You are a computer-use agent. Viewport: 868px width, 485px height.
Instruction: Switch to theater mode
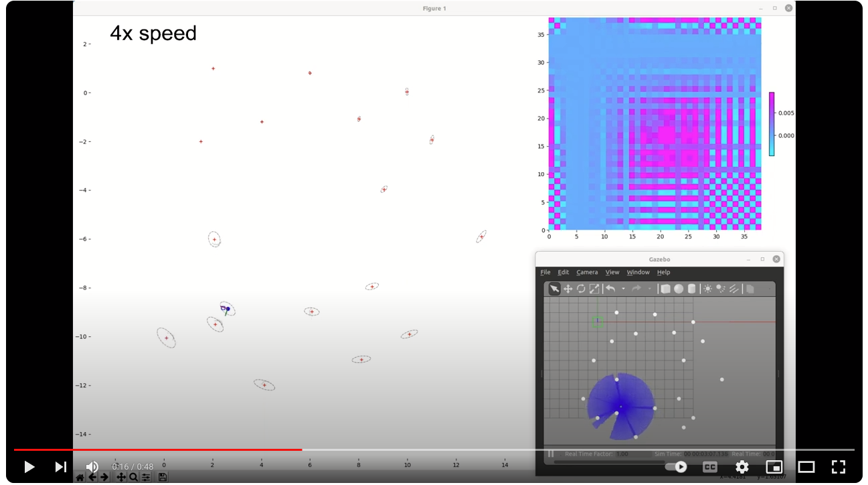tap(806, 467)
